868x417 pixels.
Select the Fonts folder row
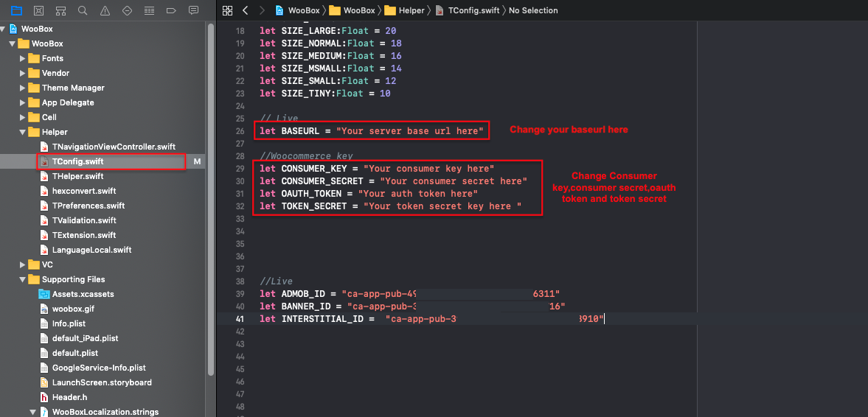pos(103,58)
